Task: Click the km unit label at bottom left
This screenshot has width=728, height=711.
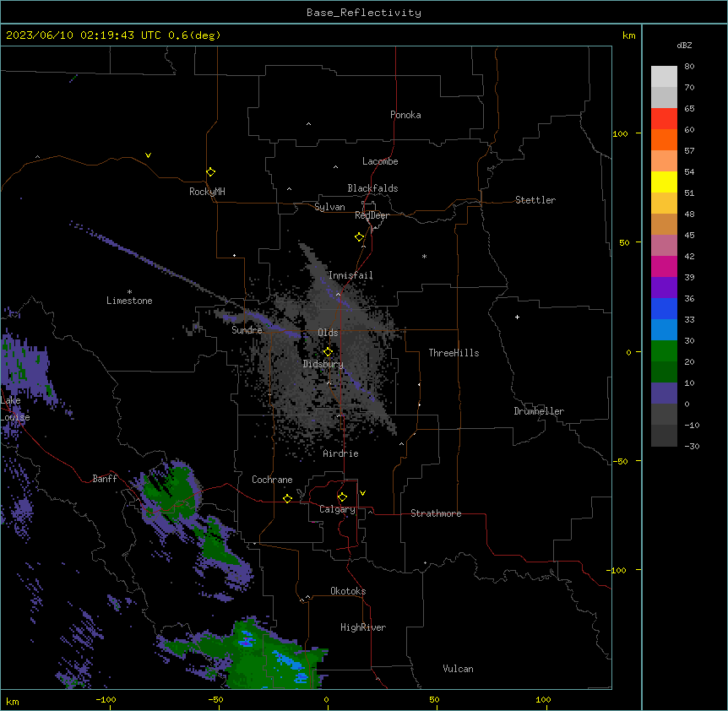Action: click(x=13, y=702)
